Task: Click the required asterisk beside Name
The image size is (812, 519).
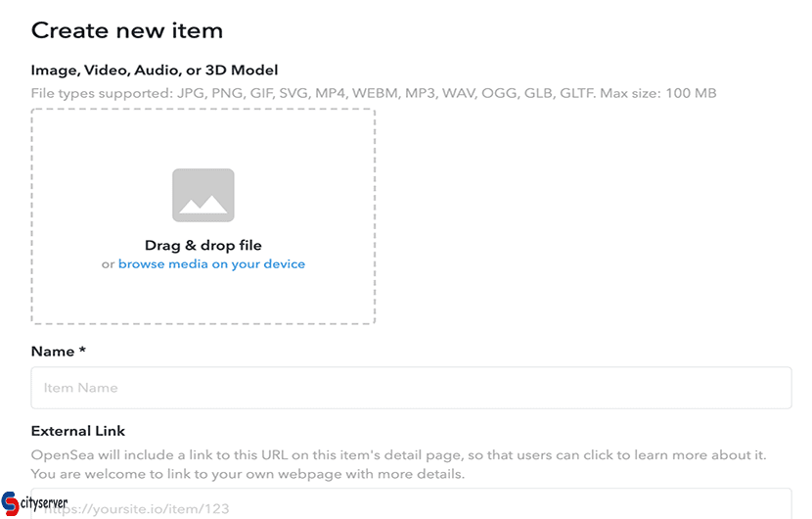Action: [x=82, y=350]
